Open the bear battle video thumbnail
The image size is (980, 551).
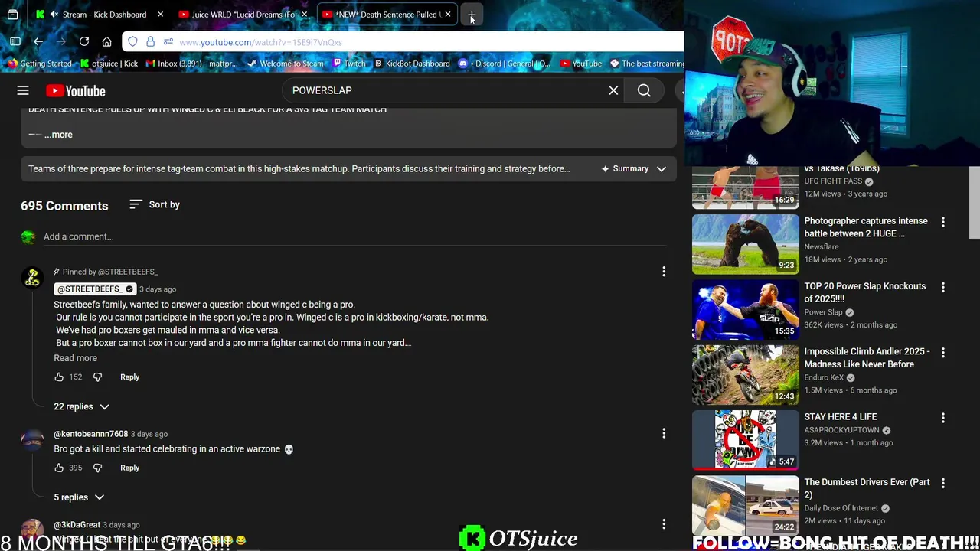point(745,244)
